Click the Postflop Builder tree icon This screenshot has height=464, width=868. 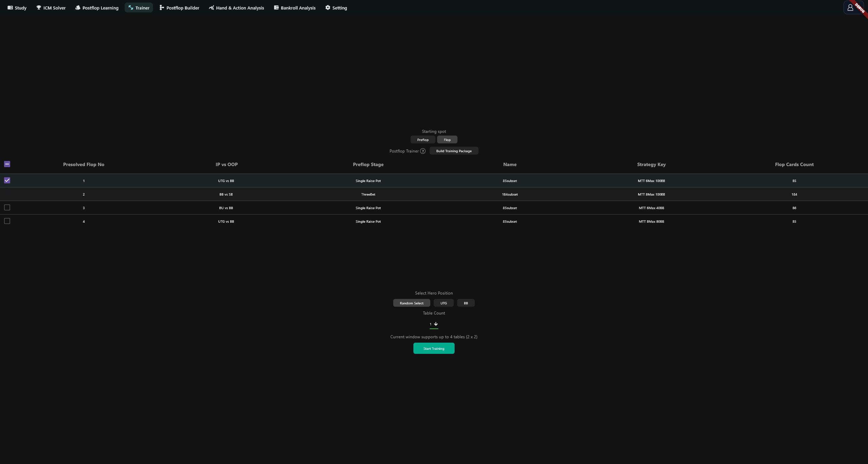coord(162,7)
